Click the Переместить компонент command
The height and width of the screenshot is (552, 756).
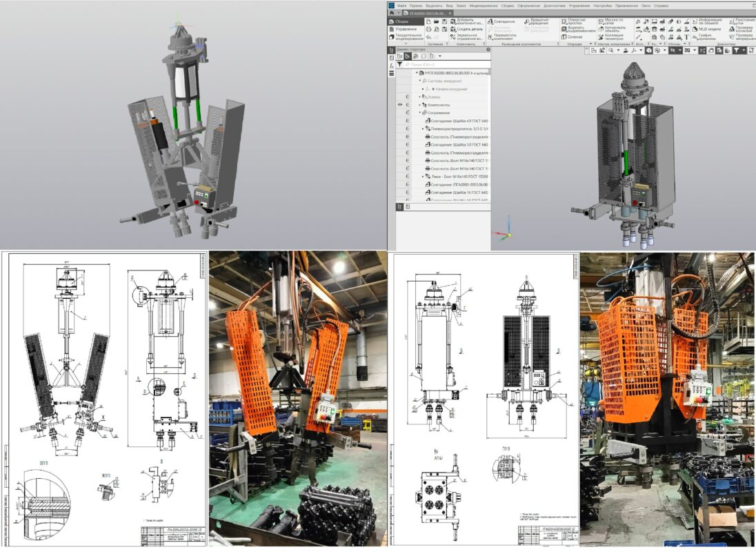(x=501, y=37)
